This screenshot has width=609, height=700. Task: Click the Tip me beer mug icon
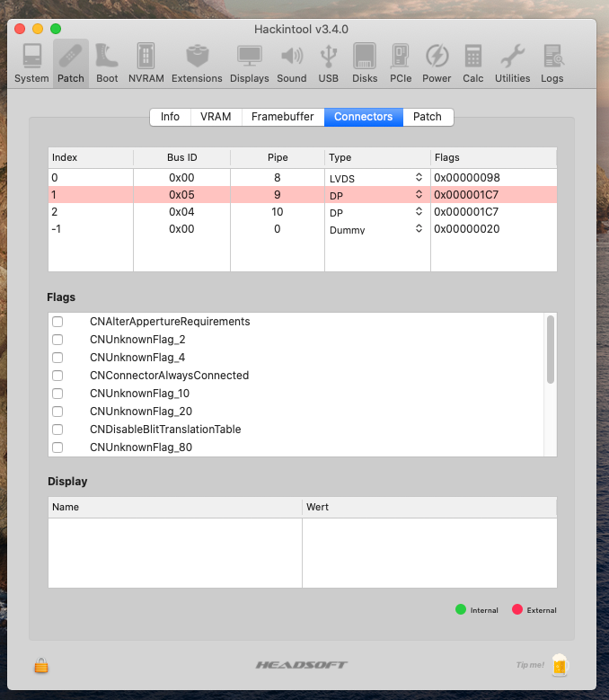[x=560, y=665]
